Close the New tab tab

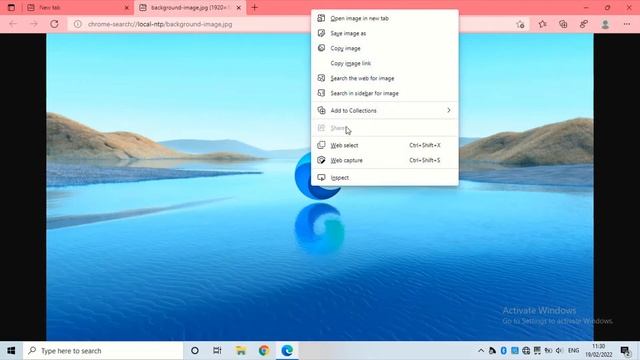pos(127,8)
